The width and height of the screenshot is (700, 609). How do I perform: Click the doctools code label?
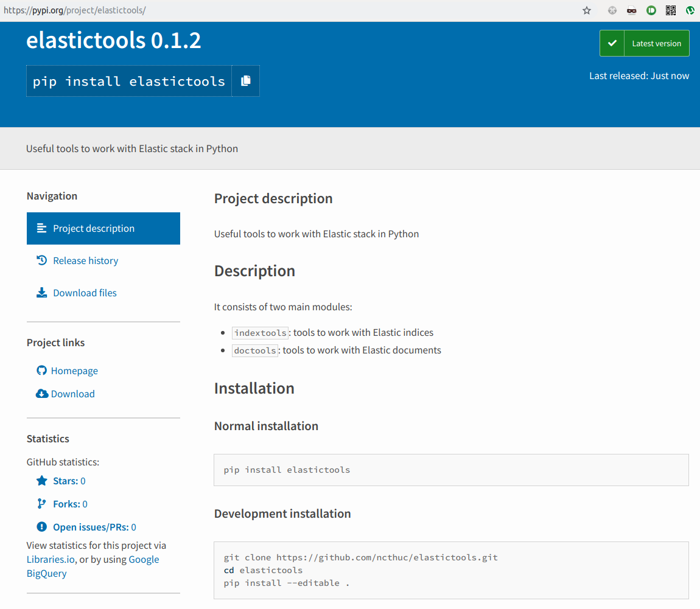(256, 350)
